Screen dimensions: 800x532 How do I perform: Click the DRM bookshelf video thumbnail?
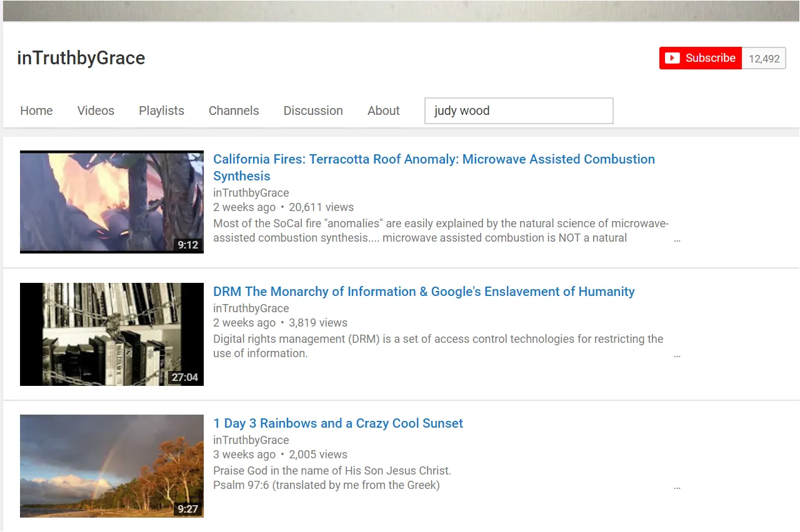[112, 334]
